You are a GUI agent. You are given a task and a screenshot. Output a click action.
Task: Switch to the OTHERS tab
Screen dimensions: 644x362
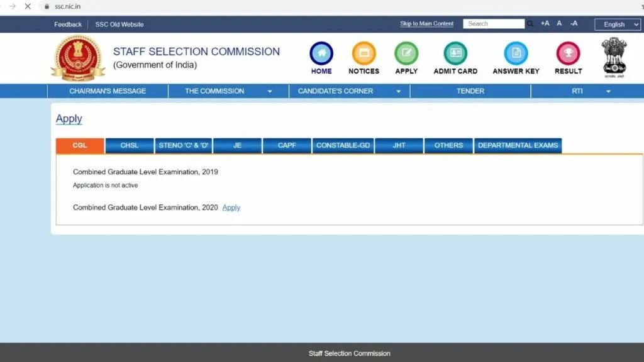(x=448, y=145)
